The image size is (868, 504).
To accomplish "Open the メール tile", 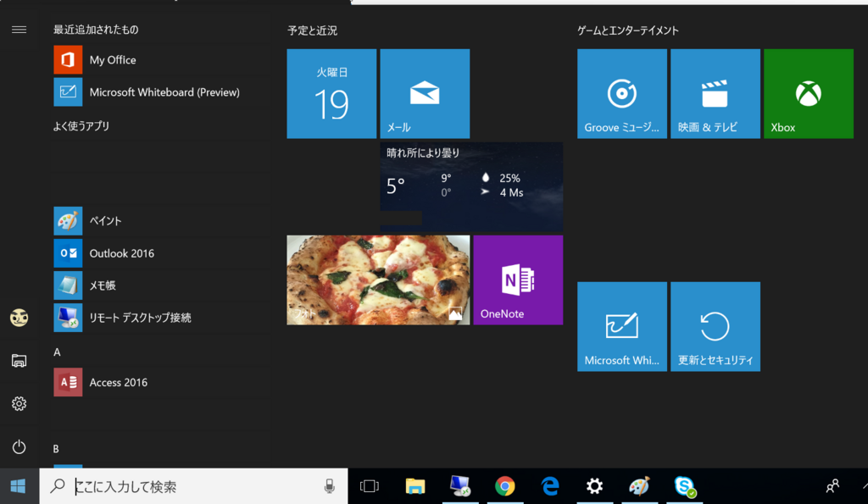I will click(x=426, y=93).
